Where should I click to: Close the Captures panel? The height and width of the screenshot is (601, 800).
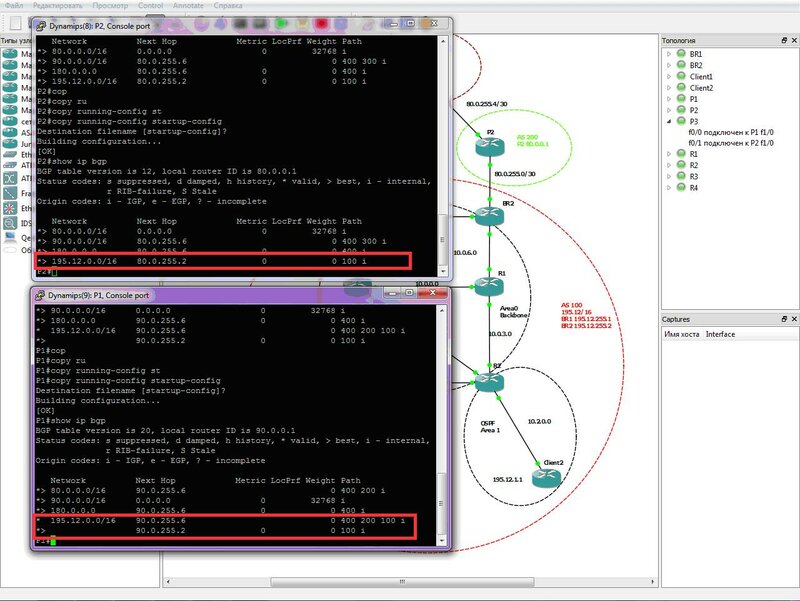pos(793,319)
